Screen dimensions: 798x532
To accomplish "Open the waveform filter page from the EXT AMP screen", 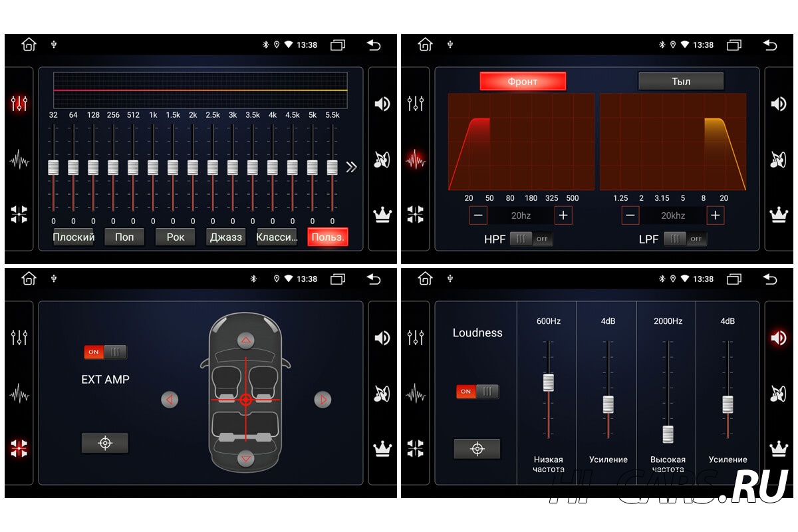I will pyautogui.click(x=19, y=394).
